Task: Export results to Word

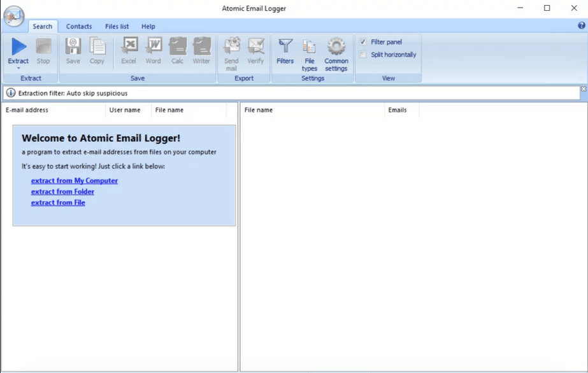Action: pos(153,51)
